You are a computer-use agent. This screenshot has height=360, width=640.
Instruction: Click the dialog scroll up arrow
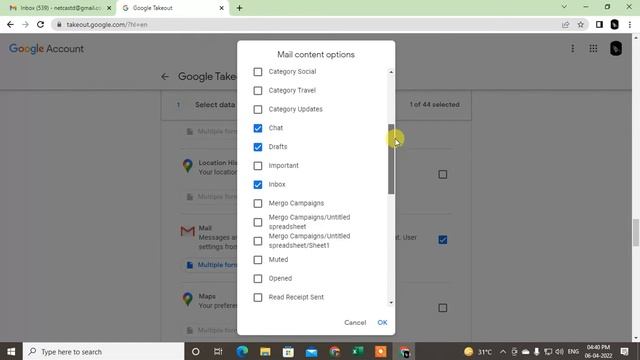pos(391,72)
